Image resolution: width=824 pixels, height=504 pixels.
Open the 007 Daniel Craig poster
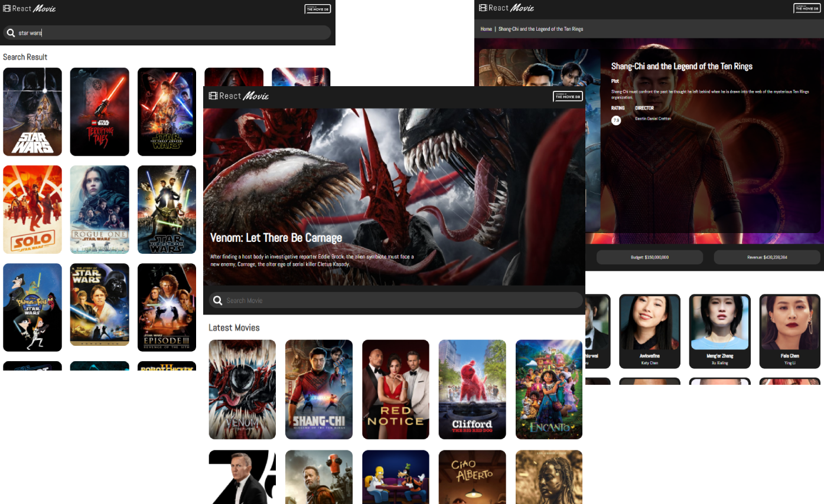(242, 477)
